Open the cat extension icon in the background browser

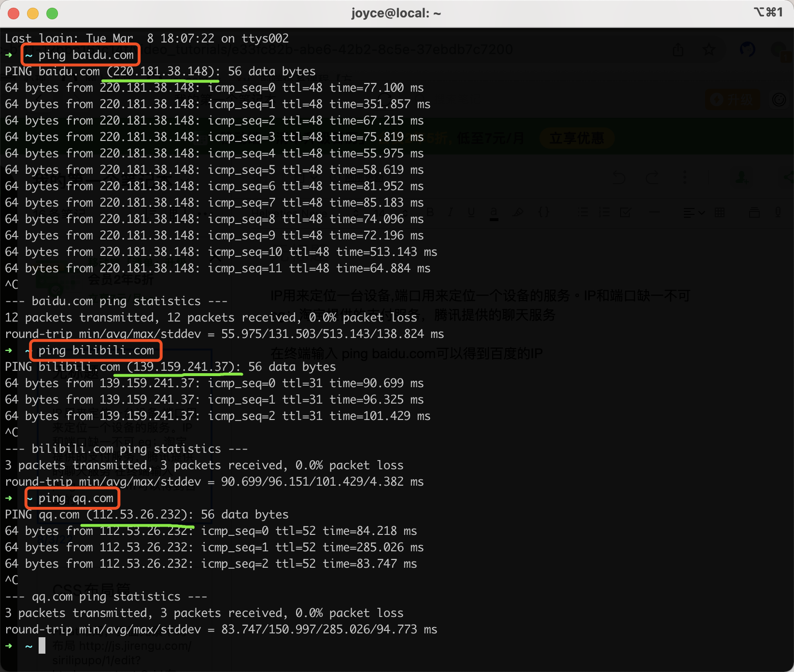coord(747,49)
